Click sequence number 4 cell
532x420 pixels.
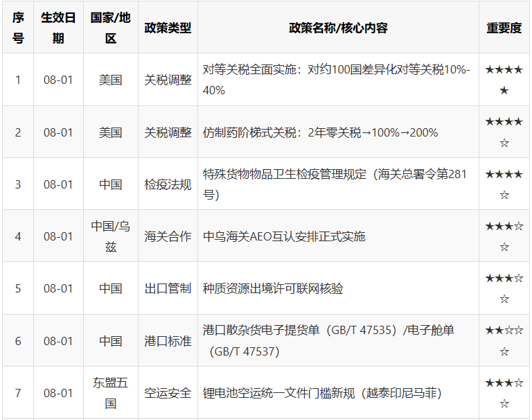point(18,236)
